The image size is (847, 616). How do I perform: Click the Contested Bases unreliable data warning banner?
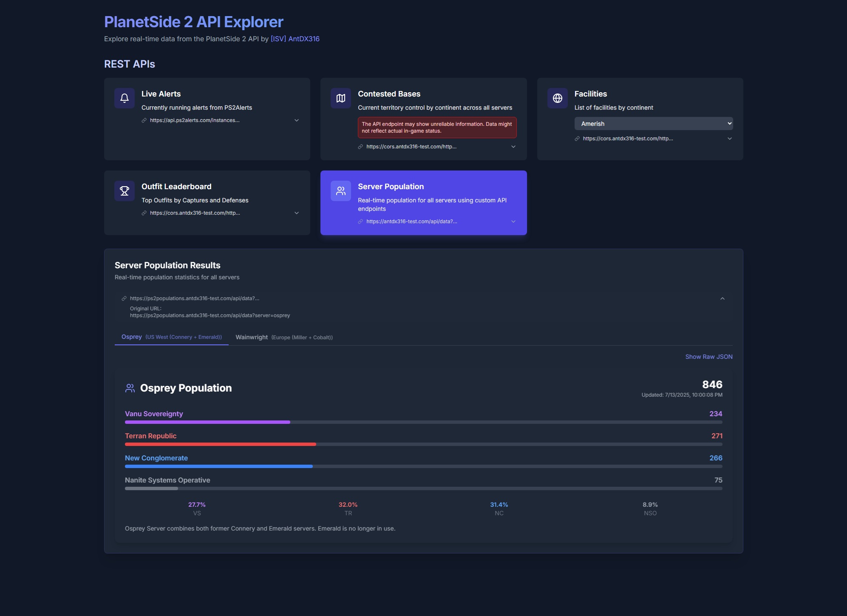coord(437,128)
